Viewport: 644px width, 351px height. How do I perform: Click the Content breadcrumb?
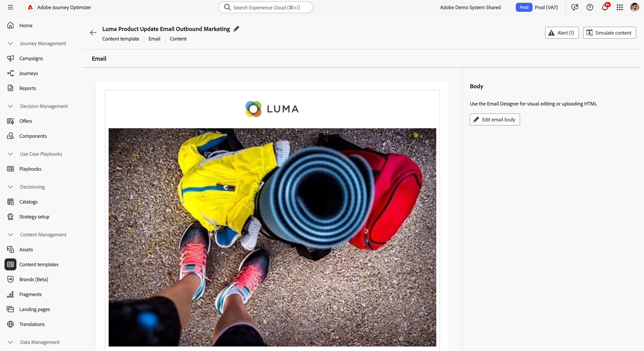pos(178,39)
